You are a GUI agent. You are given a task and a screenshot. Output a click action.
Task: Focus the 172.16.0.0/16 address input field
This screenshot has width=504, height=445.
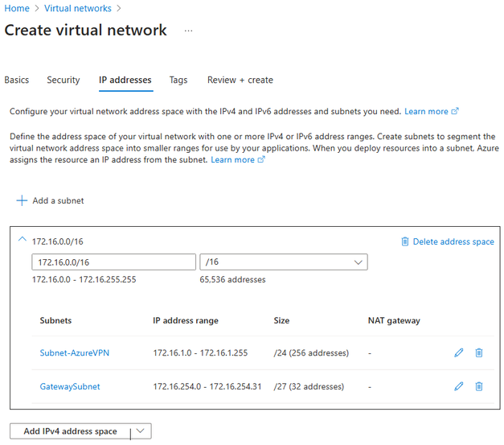(114, 262)
